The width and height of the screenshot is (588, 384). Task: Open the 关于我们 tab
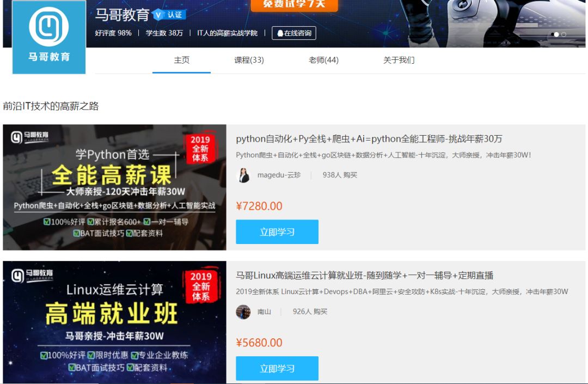point(399,60)
